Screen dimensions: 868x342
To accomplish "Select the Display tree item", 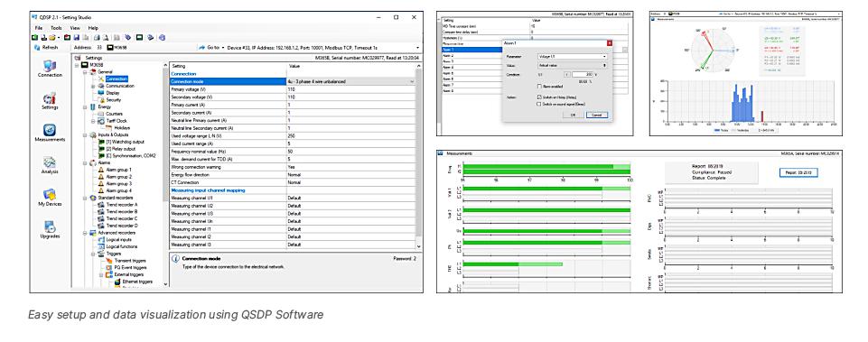I will [109, 93].
